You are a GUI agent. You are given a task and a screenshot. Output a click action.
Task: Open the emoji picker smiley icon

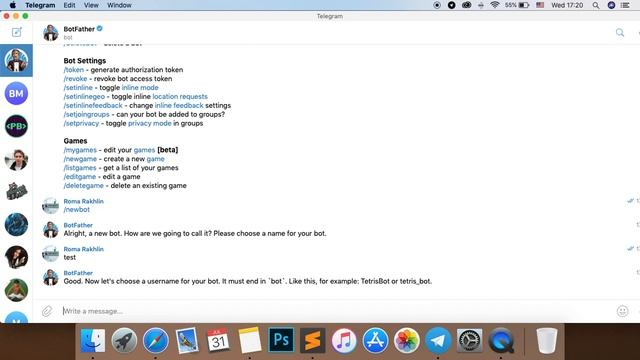(x=622, y=311)
